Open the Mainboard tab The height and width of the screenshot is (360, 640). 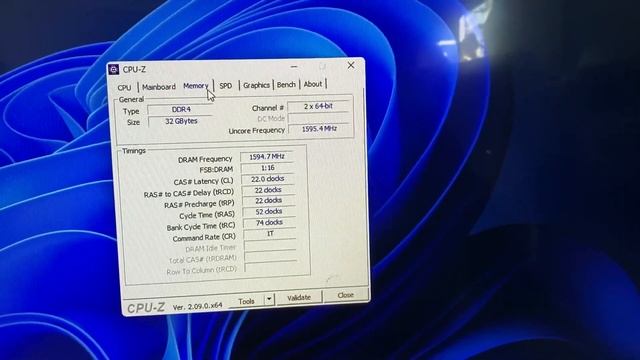[x=159, y=87]
